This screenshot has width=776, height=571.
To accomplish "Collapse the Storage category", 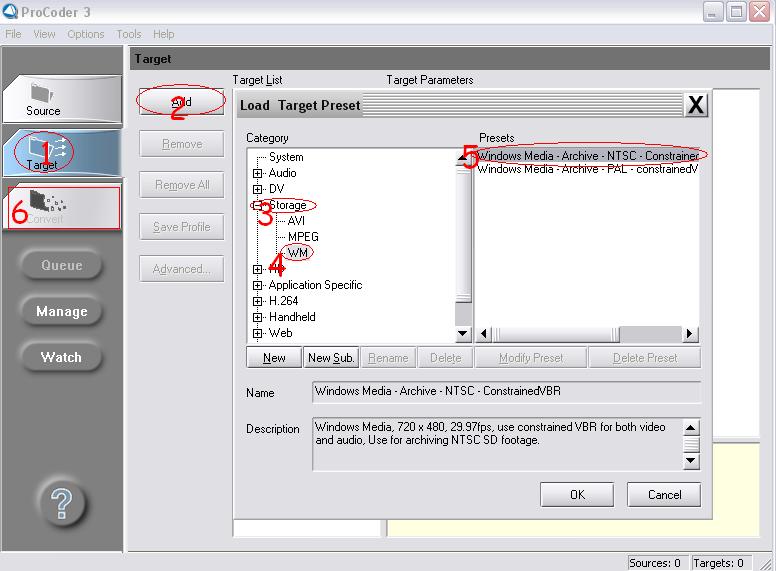I will coord(257,205).
